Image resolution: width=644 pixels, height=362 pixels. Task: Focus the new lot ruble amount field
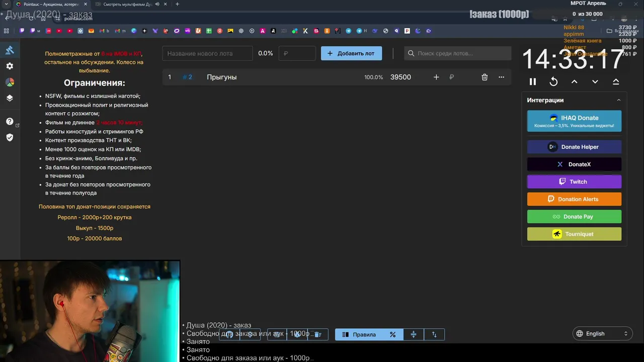coord(297,53)
